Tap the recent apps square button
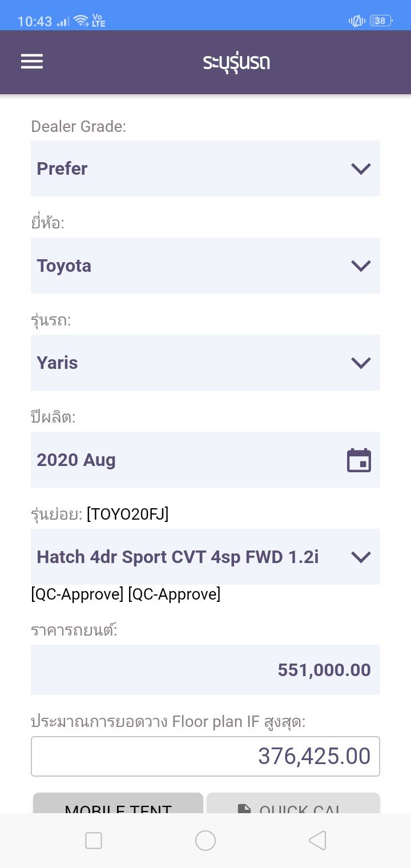This screenshot has height=868, width=411. pyautogui.click(x=94, y=841)
